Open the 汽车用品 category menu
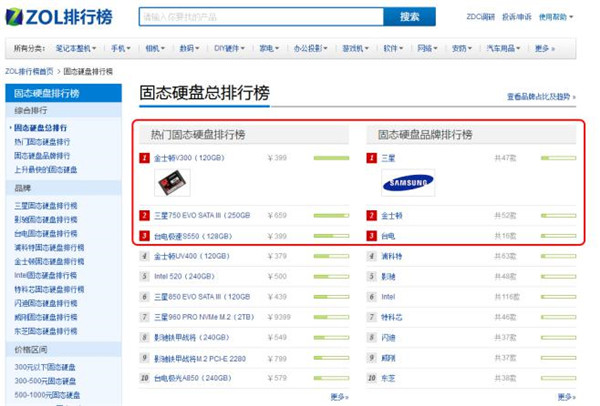The width and height of the screenshot is (600, 406). pos(503,48)
